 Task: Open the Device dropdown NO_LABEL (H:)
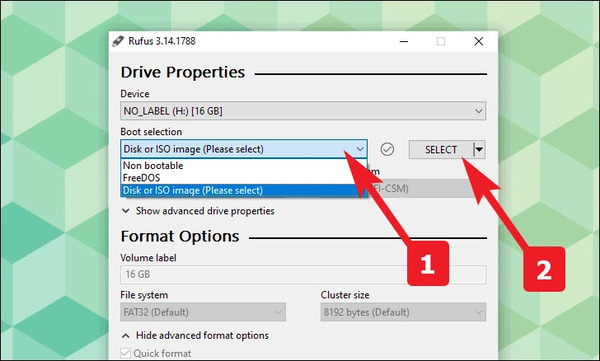(303, 111)
